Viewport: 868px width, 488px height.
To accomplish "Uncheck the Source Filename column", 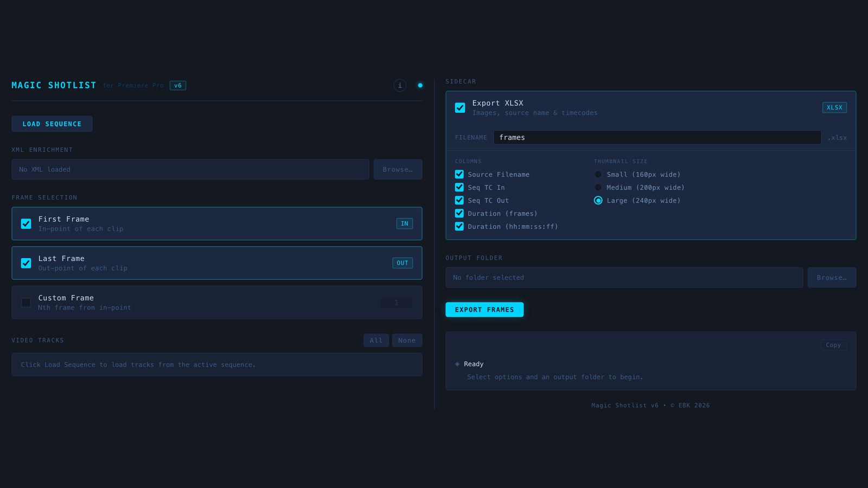I will click(x=459, y=174).
